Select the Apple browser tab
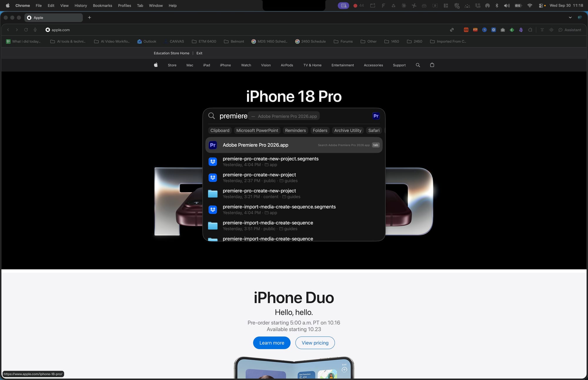 coord(54,18)
